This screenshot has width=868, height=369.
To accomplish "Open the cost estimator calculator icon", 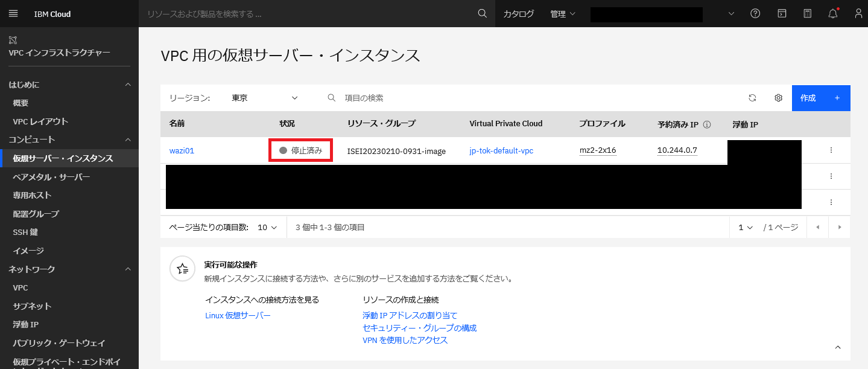I will [808, 13].
